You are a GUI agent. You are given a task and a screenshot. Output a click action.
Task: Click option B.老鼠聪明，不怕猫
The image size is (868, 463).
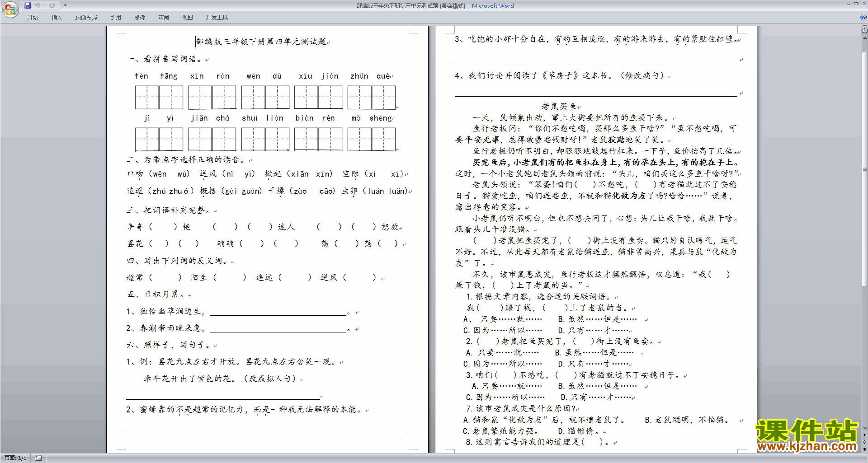(687, 420)
